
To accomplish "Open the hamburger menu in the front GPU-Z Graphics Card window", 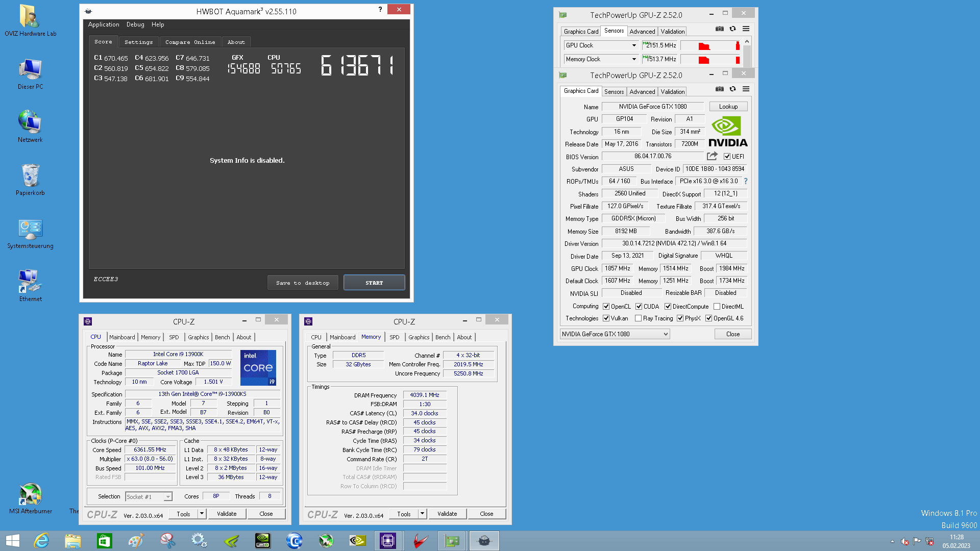I will 746,89.
